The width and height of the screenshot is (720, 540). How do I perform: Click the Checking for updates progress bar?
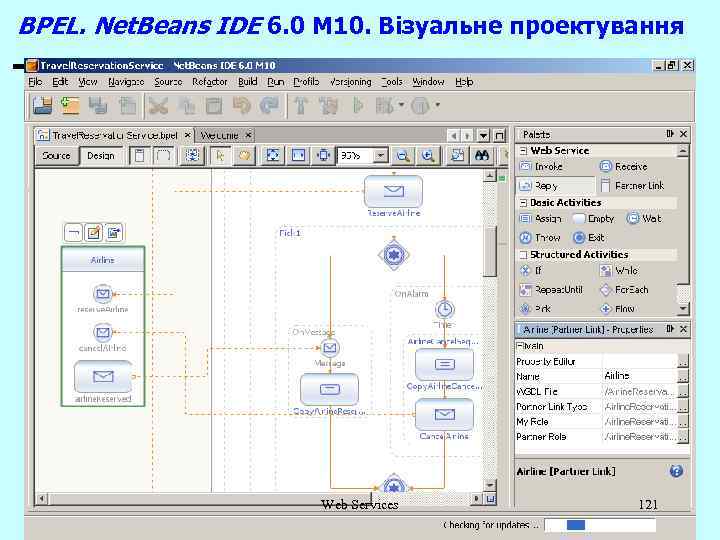[600, 525]
